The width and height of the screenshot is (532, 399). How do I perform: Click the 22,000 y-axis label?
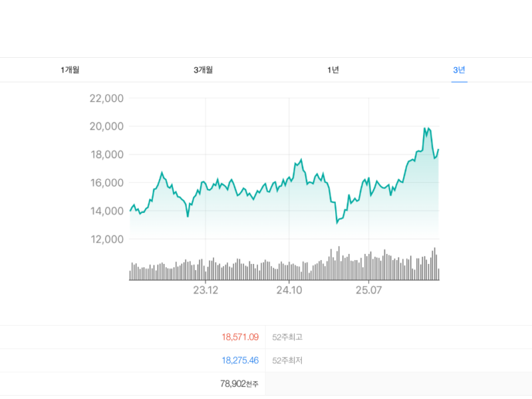pyautogui.click(x=106, y=98)
